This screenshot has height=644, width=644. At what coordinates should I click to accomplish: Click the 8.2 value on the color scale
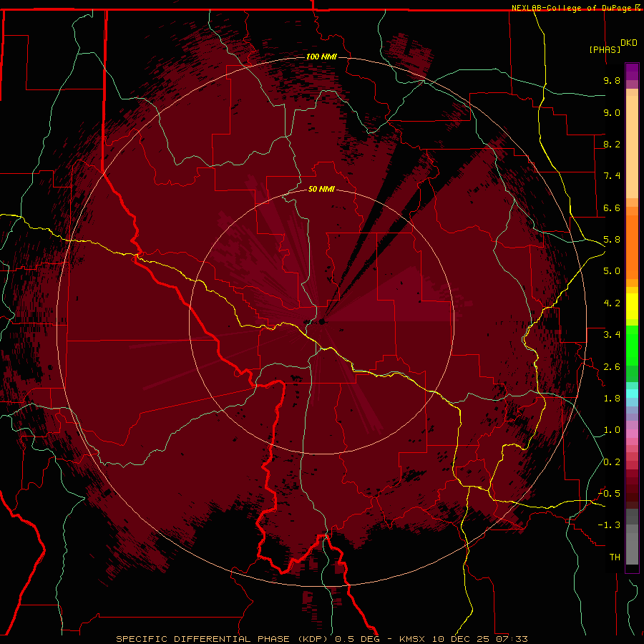[612, 144]
